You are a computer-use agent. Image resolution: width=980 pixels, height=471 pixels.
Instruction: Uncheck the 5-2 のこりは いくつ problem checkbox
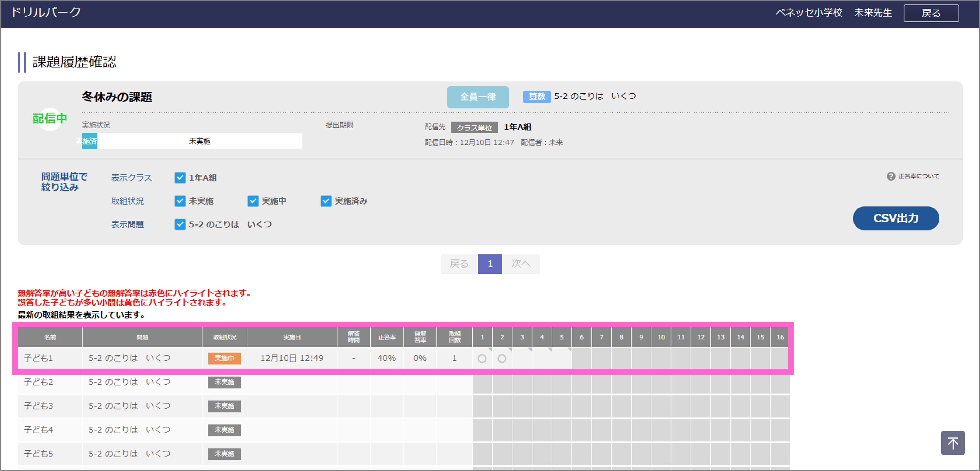[180, 224]
